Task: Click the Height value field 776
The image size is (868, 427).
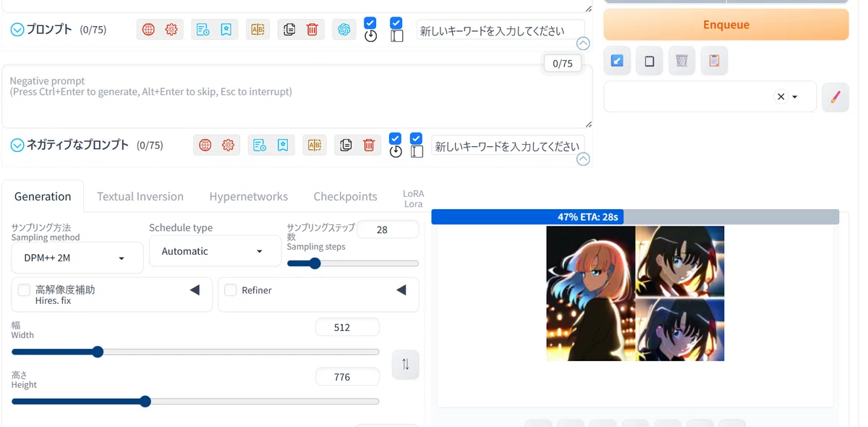Action: point(347,377)
